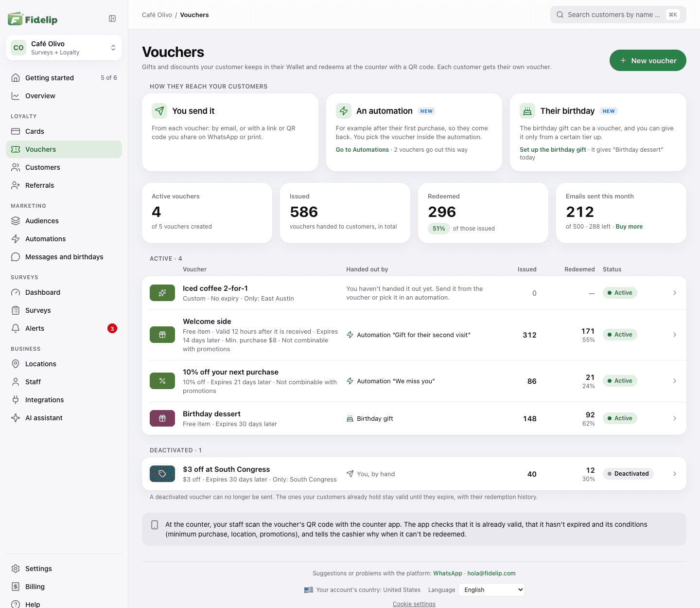The height and width of the screenshot is (608, 700).
Task: Expand the 10% off your next purchase chevron
Action: tap(675, 381)
